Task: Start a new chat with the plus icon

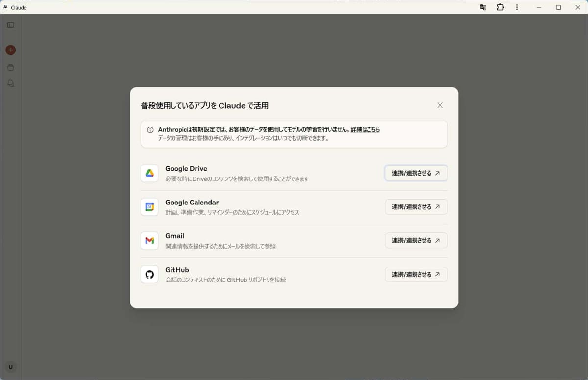Action: [x=11, y=50]
